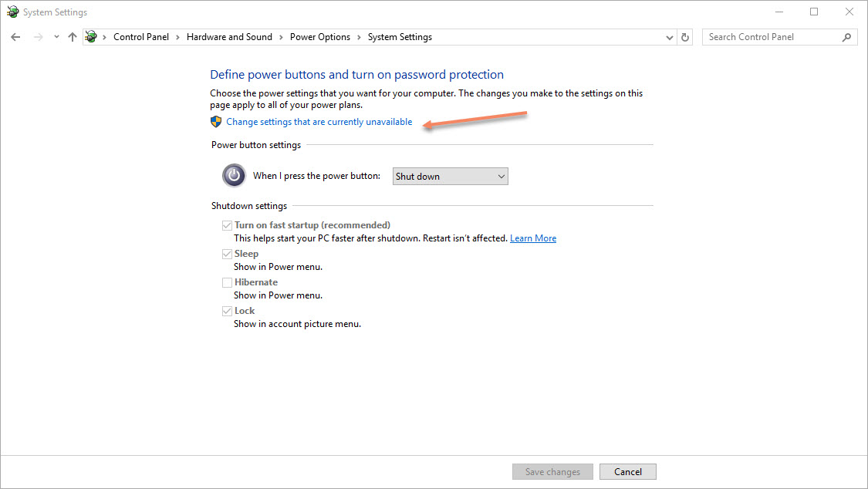Click the refresh icon in the address bar
868x489 pixels.
(685, 36)
